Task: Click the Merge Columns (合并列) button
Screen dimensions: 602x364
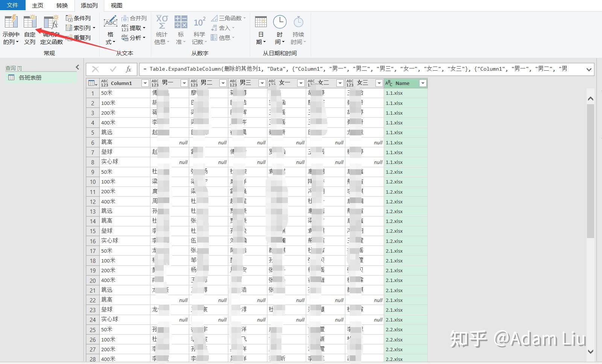Action: click(134, 18)
